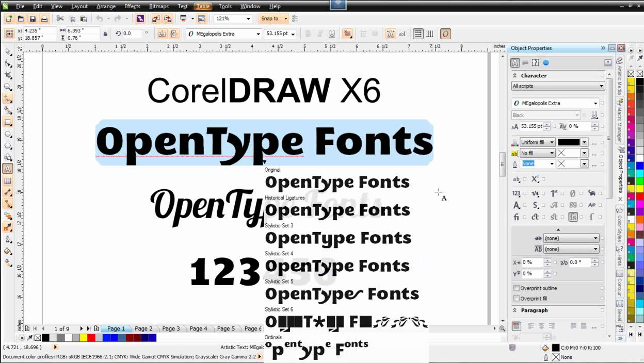Viewport: 644px width, 363px height.
Task: Switch to Page 2 tab
Action: tap(143, 328)
